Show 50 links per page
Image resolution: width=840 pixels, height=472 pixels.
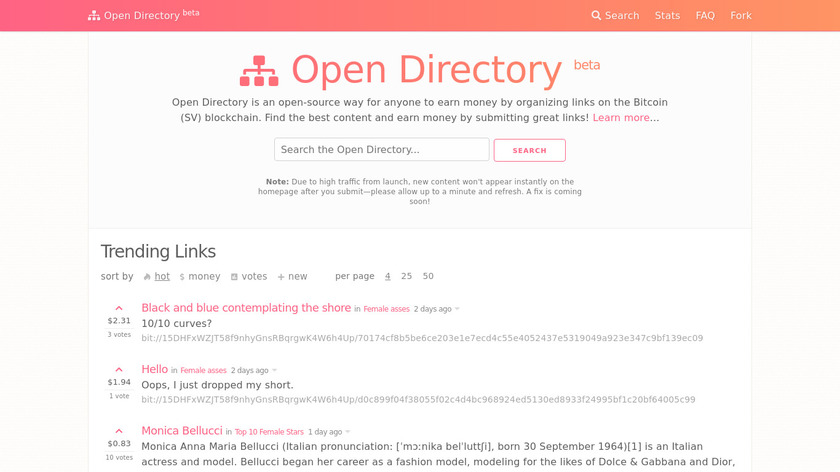click(428, 276)
